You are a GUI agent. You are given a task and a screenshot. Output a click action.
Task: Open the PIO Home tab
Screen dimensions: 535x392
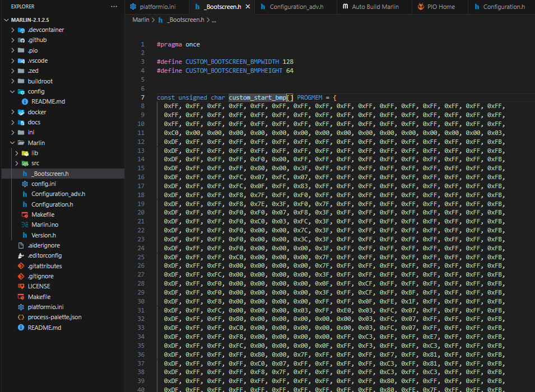(440, 7)
